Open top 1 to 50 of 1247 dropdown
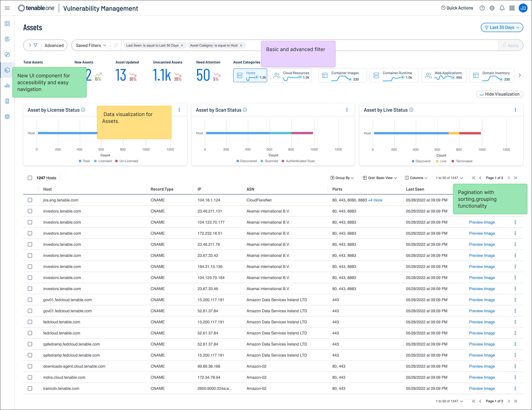532x410 pixels. (449, 178)
